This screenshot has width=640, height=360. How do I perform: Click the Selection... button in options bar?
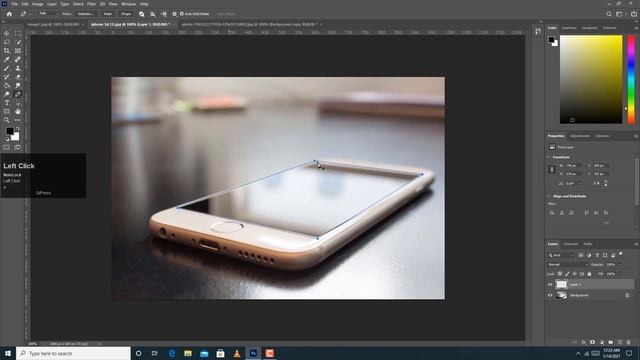pyautogui.click(x=85, y=14)
